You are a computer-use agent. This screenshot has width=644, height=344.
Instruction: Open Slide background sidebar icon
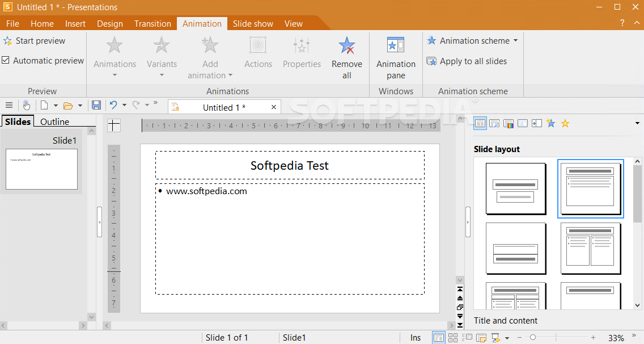tap(523, 123)
